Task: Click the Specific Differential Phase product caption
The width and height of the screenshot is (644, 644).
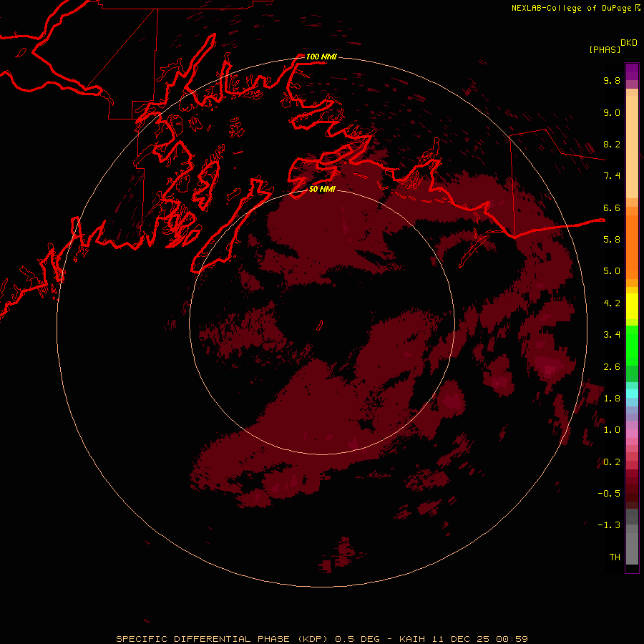Action: (321, 639)
